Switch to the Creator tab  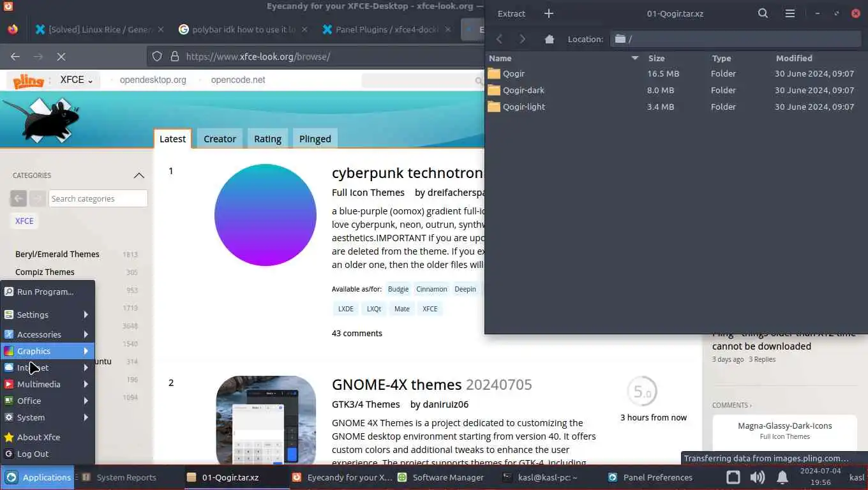pyautogui.click(x=220, y=138)
